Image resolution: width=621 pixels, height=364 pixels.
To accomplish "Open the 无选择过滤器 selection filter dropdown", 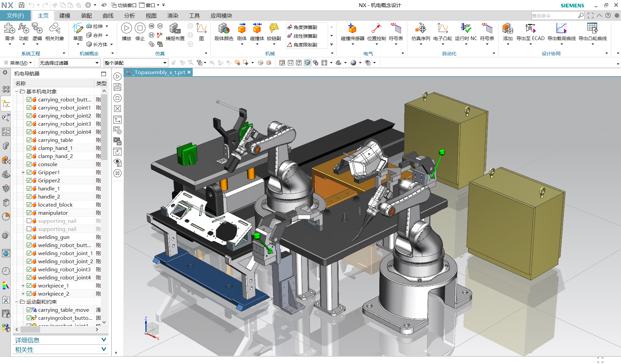I will click(69, 63).
